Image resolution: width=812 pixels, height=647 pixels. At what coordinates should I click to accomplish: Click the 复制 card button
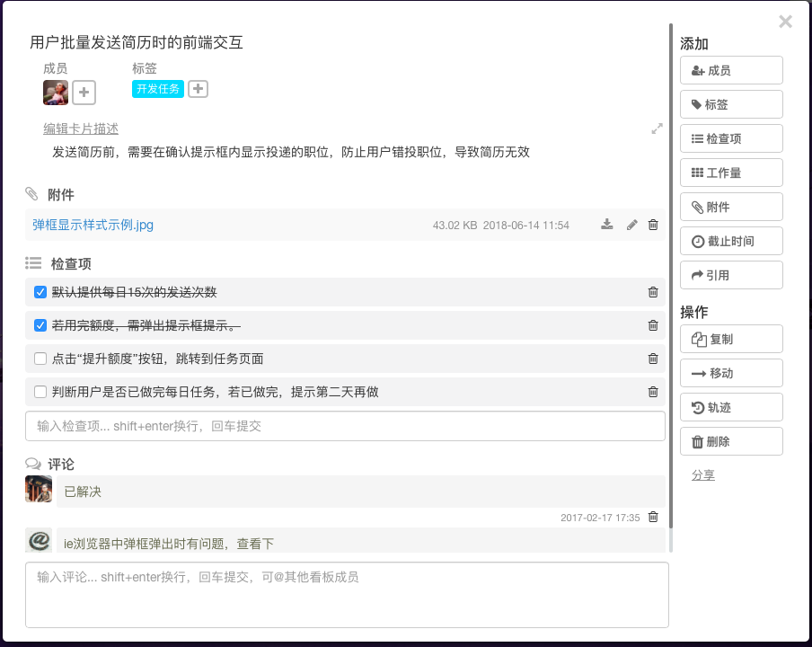[731, 339]
